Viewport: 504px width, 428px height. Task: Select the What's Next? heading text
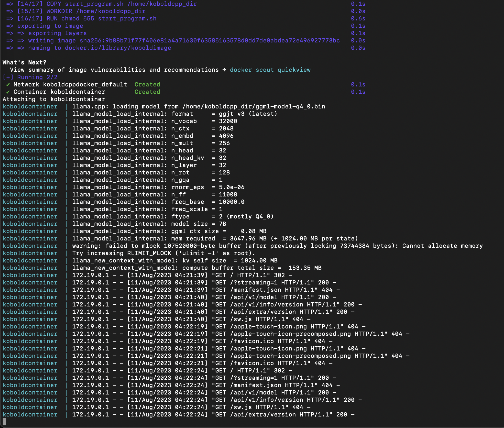pos(24,62)
